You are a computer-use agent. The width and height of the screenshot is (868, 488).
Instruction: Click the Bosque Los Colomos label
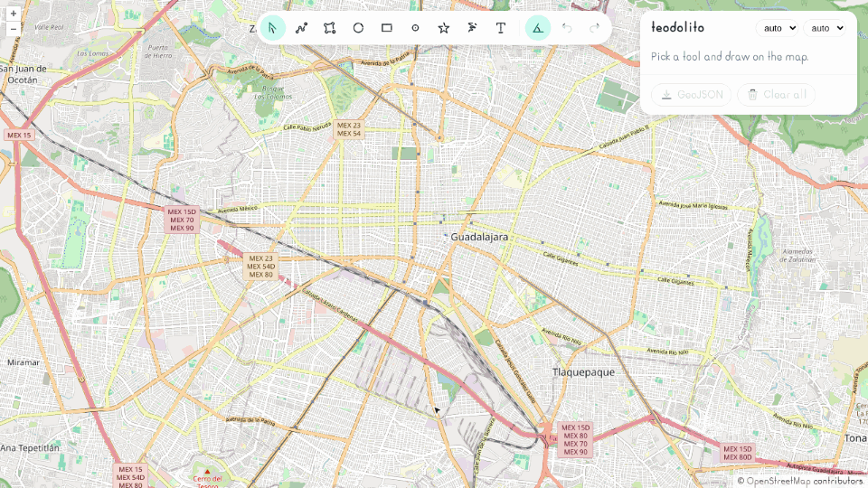click(x=273, y=92)
